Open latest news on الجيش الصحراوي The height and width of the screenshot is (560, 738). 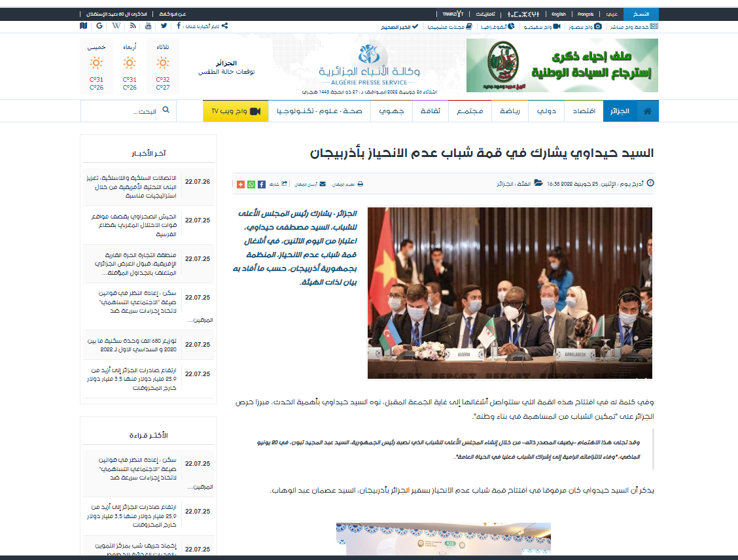click(x=133, y=226)
